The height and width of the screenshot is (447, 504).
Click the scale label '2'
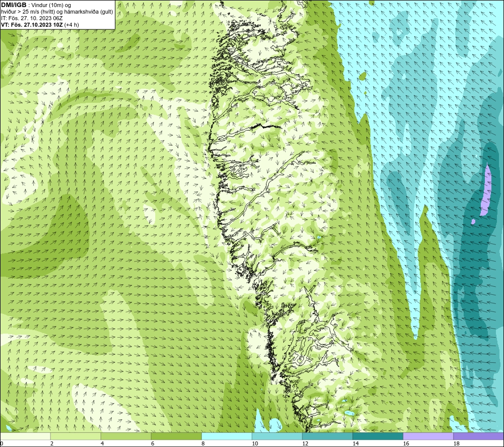coord(52,443)
